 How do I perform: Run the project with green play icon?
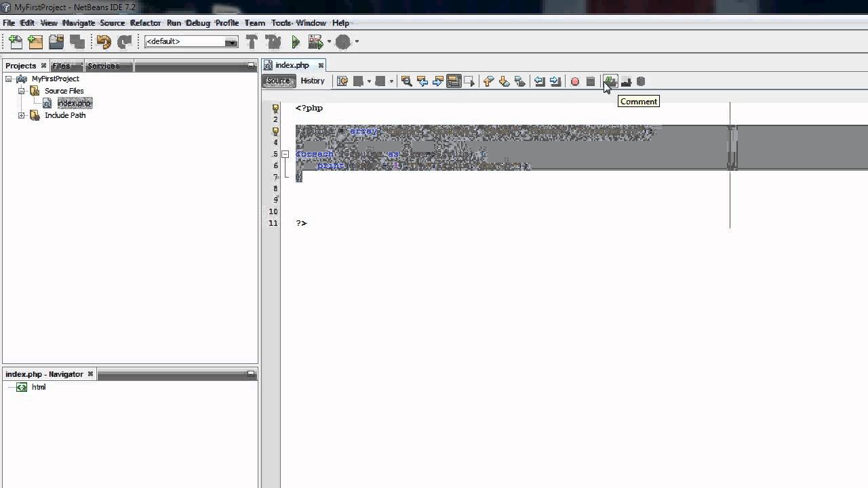point(296,42)
